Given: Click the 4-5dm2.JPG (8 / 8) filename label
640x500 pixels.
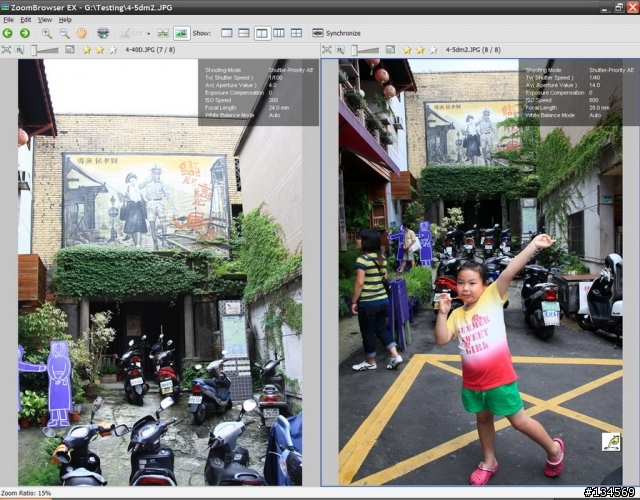Looking at the screenshot, I should [x=473, y=50].
